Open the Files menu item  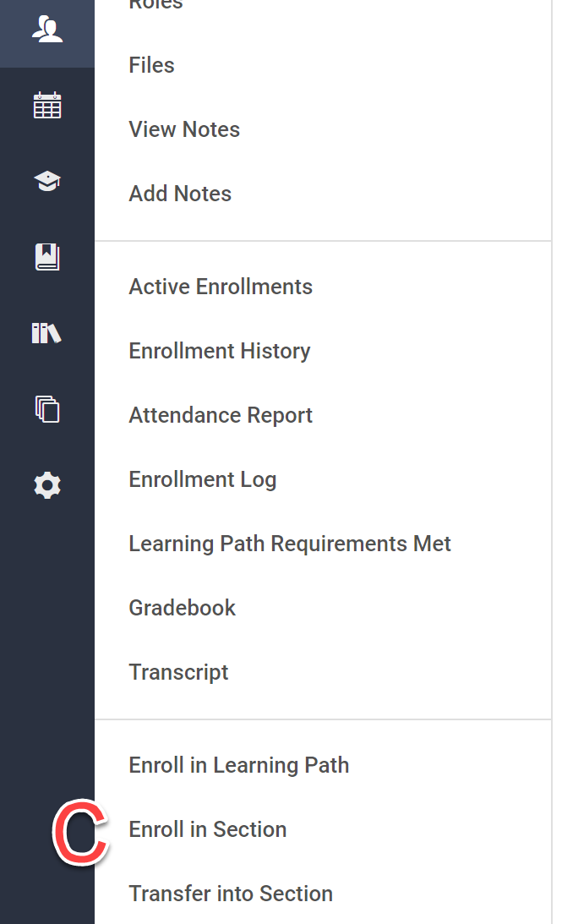tap(152, 65)
